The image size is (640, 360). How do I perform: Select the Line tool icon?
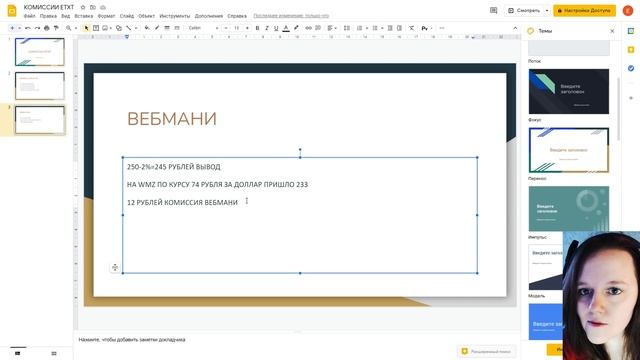pos(129,28)
